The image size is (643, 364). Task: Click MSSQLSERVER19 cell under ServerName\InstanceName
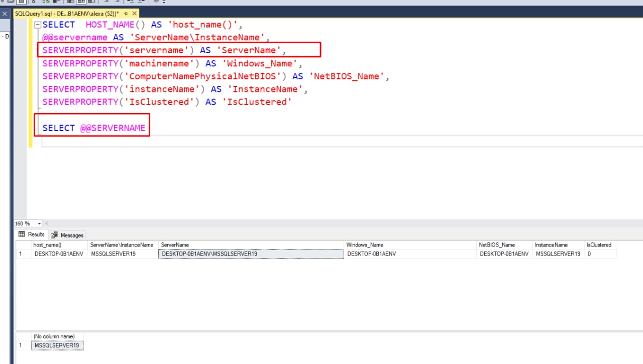(123, 254)
